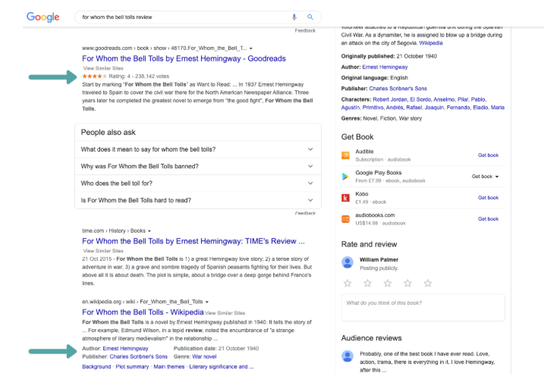Expand 'What does it mean to say for whom the bell tolls?'

[x=198, y=149]
